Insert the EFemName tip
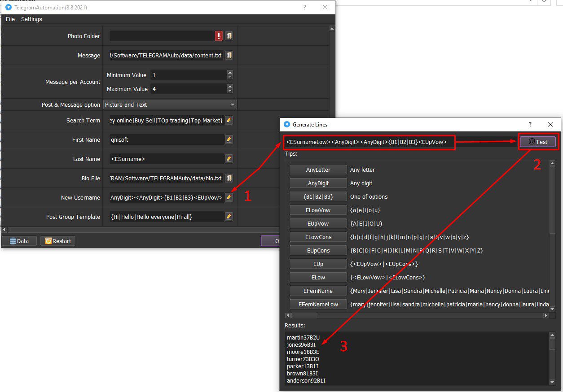Viewport: 563px width, 392px height. [x=318, y=291]
